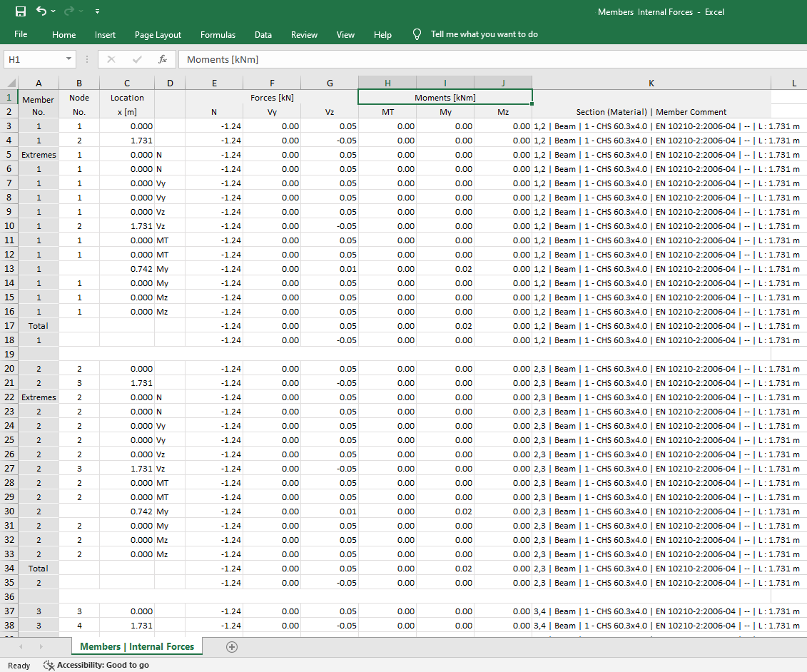Open the File menu

(x=21, y=34)
